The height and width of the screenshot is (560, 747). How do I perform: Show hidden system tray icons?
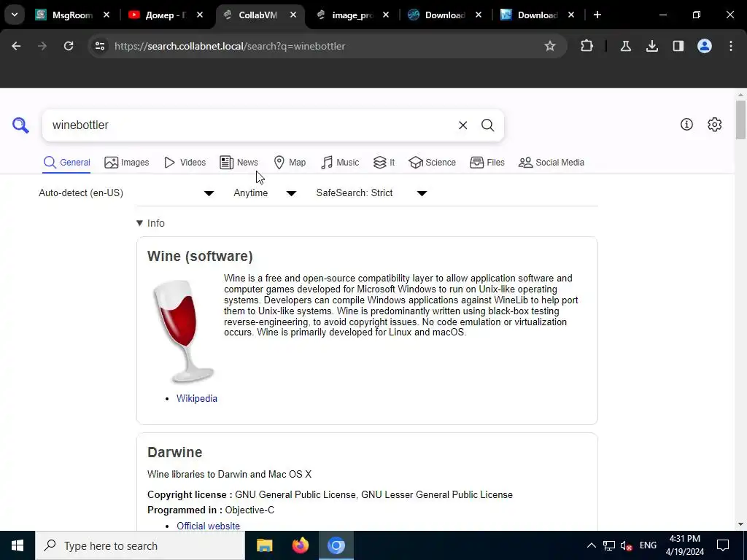(591, 545)
